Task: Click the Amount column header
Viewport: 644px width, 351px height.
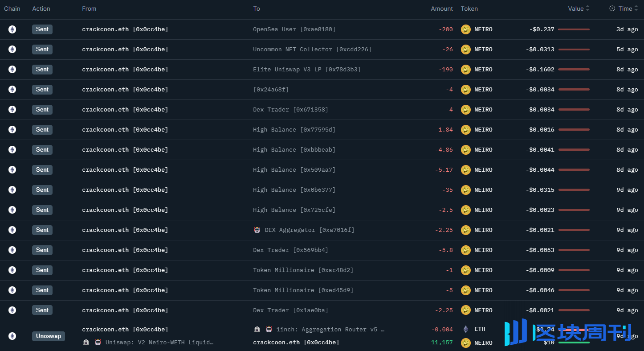Action: (x=442, y=8)
